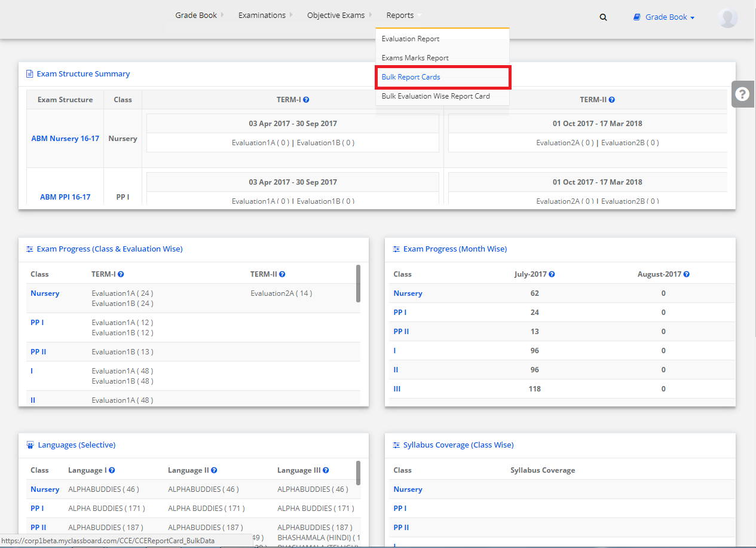Click the help question mark tab

pos(743,94)
